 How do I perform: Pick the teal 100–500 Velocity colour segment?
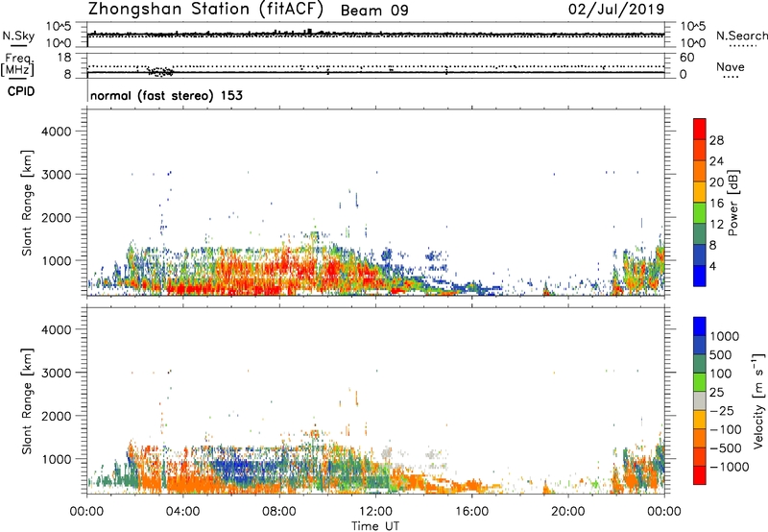point(700,364)
